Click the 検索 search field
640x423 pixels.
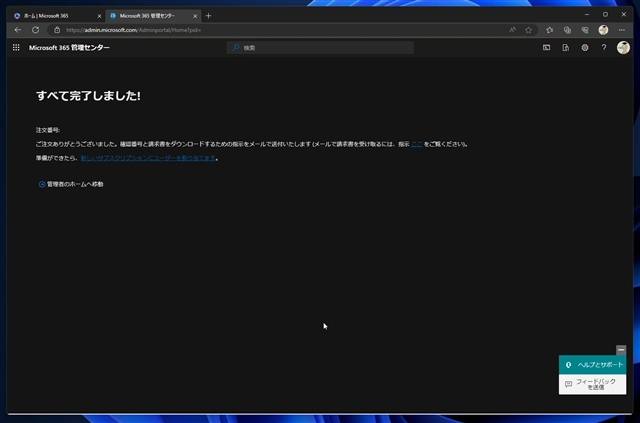point(320,48)
